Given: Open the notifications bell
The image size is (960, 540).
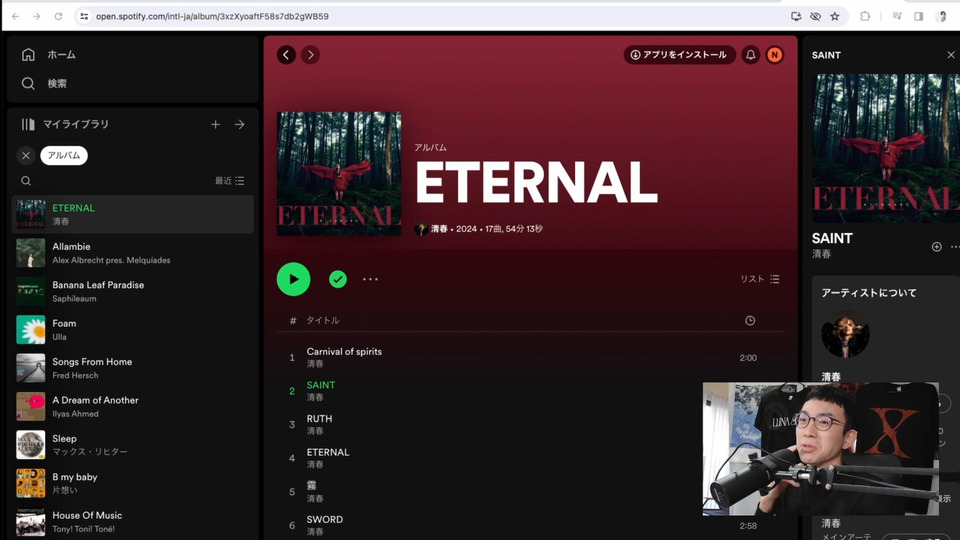Looking at the screenshot, I should [x=751, y=54].
